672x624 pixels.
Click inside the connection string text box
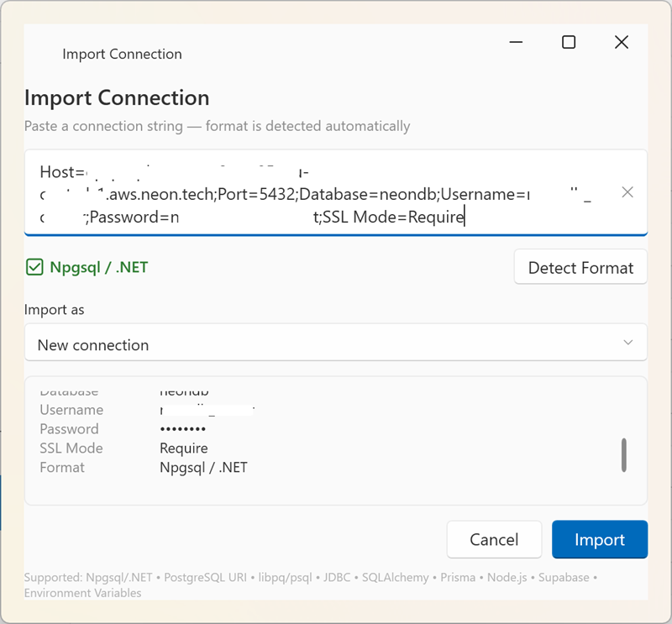tap(335, 192)
